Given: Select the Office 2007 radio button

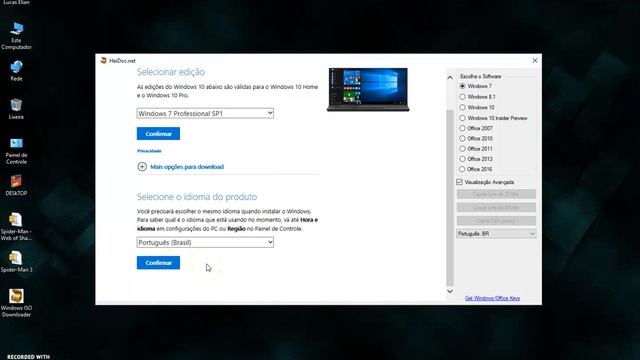Looking at the screenshot, I should pos(462,128).
